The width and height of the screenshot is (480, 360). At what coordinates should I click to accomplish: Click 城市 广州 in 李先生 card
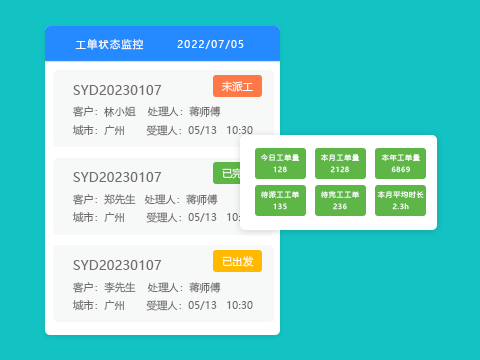(99, 305)
